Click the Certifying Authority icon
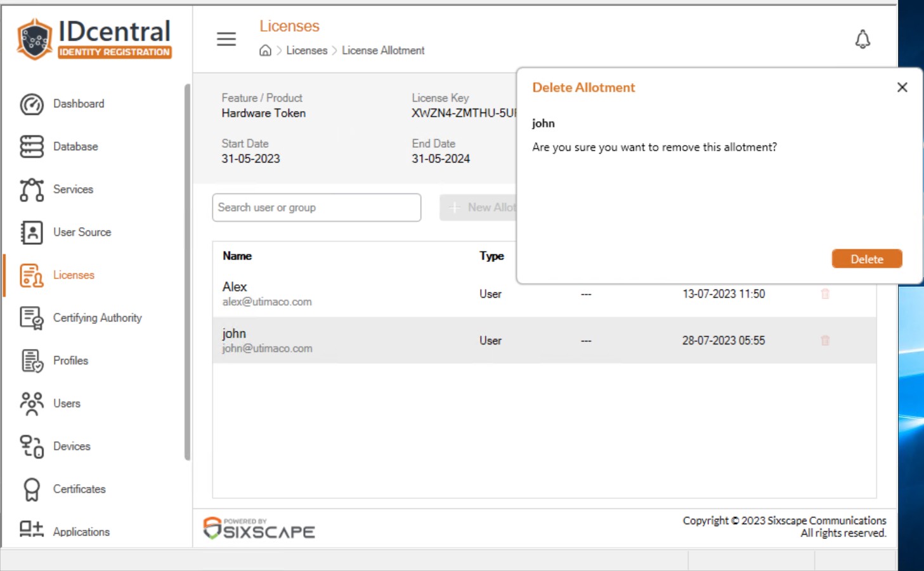Viewport: 924px width, 571px height. tap(32, 318)
